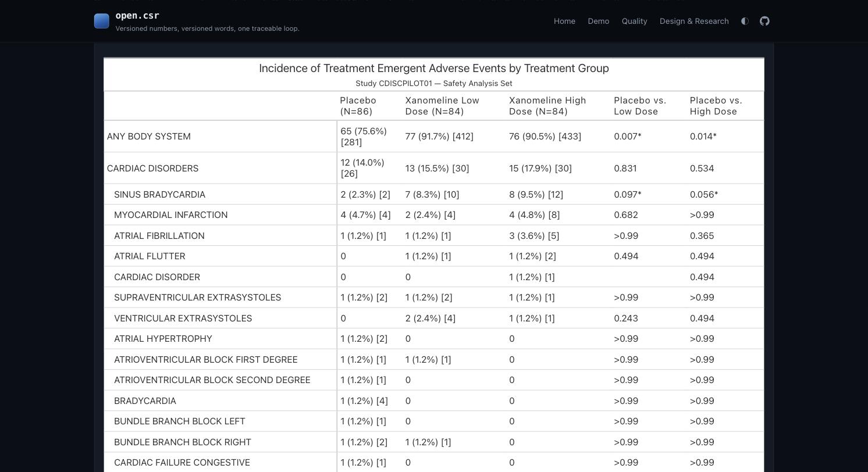This screenshot has height=472, width=868.
Task: Click the '65 (75.6%) [281]' placebo cell
Action: click(364, 137)
